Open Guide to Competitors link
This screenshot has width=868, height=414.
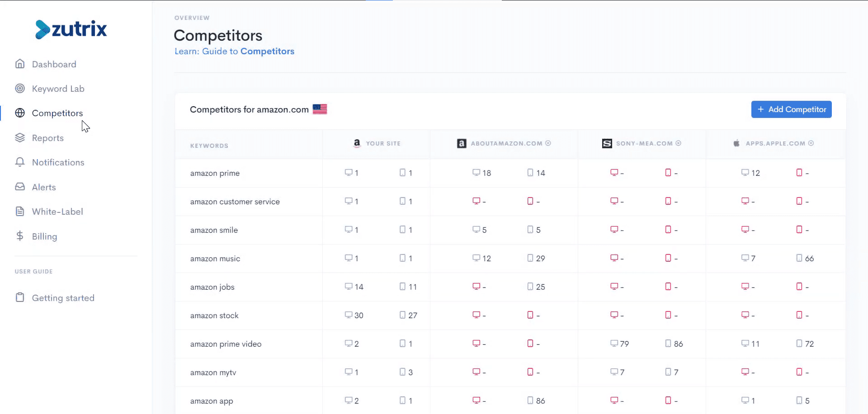(235, 51)
